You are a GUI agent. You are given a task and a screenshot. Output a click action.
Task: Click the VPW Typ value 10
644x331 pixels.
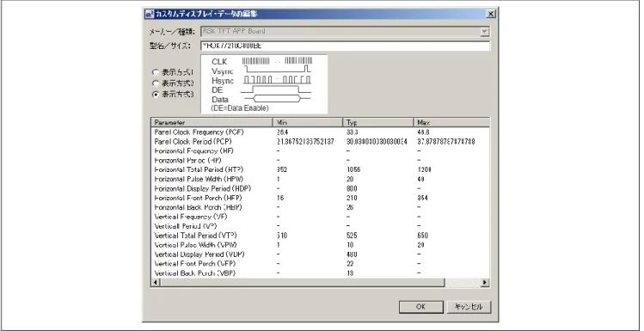point(350,245)
